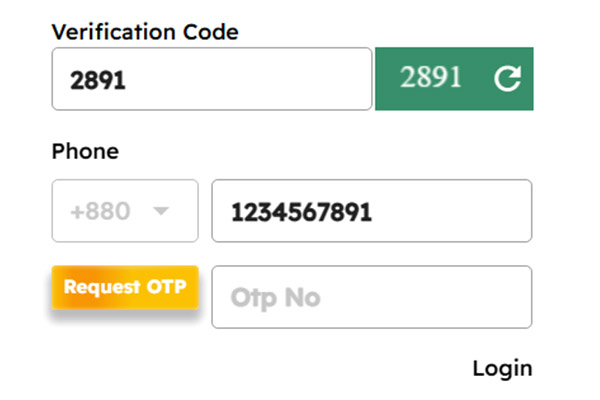Refresh the captcha verification code

[508, 79]
